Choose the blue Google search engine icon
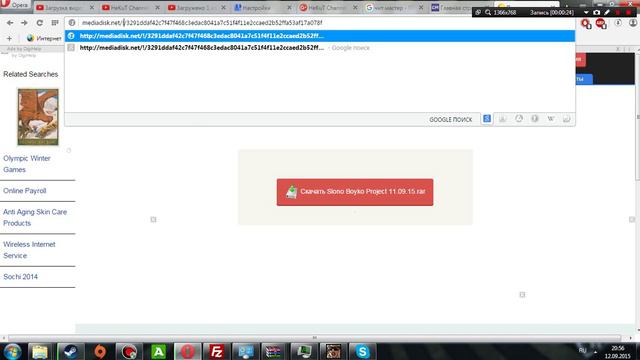Image resolution: width=640 pixels, height=360 pixels. click(487, 119)
